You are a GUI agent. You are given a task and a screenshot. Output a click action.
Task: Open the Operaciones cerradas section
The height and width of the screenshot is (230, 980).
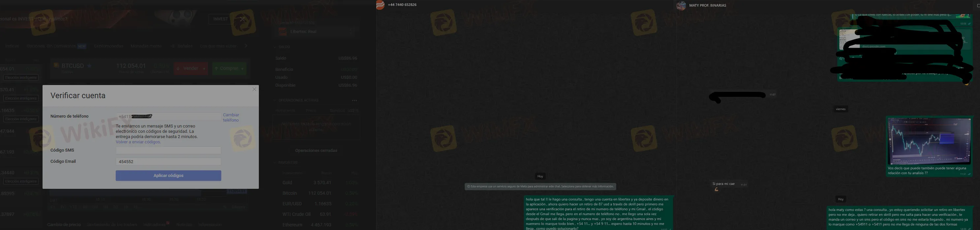point(316,151)
